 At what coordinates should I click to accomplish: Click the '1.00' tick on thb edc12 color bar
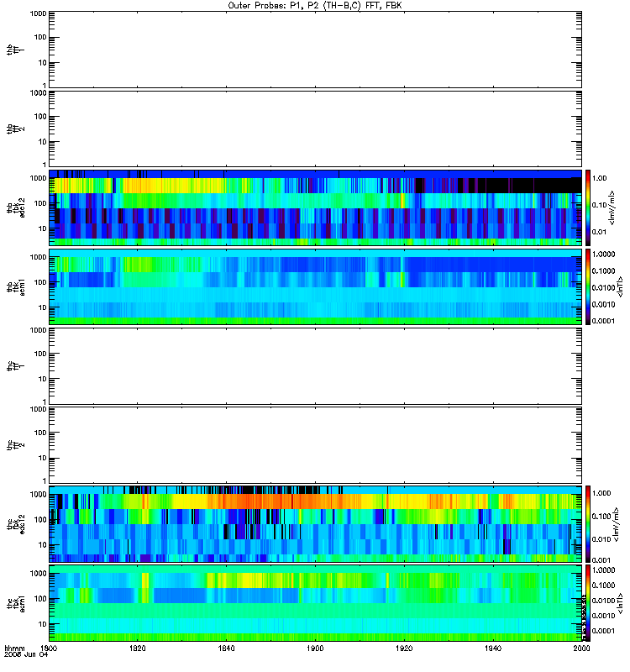599,178
